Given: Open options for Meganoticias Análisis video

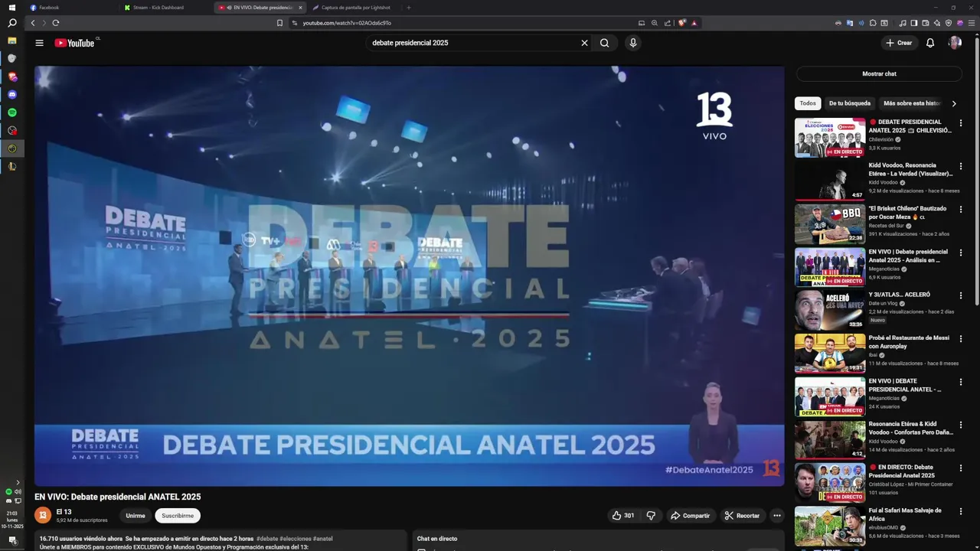Looking at the screenshot, I should pos(961,252).
